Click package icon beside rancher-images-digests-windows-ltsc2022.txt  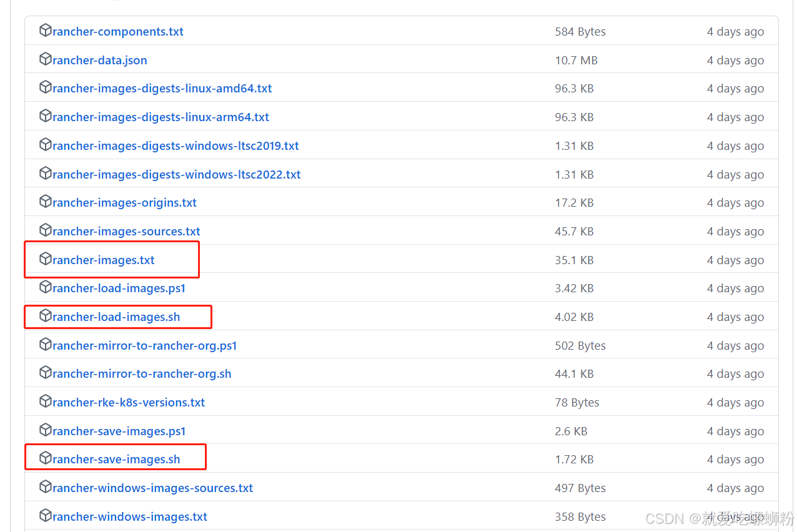click(45, 174)
